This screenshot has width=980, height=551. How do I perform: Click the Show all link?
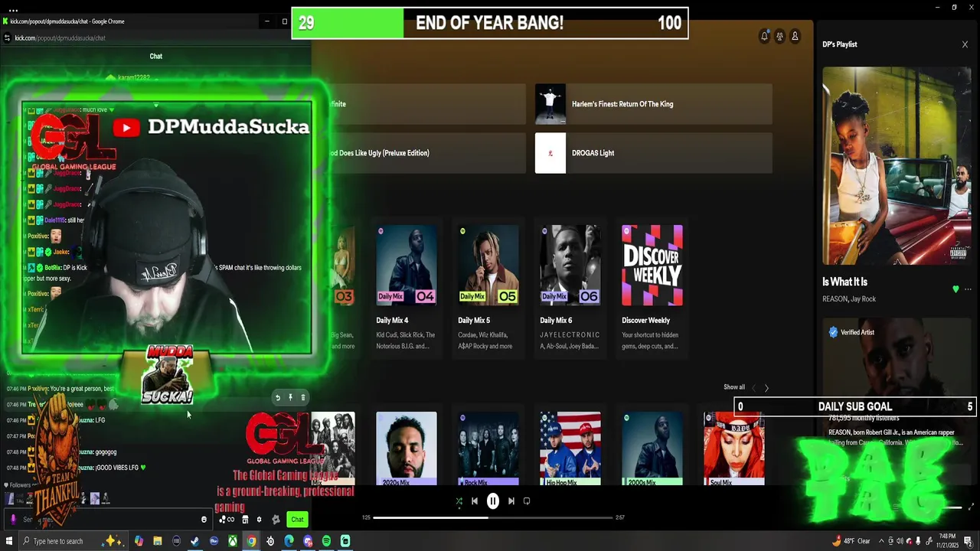733,387
